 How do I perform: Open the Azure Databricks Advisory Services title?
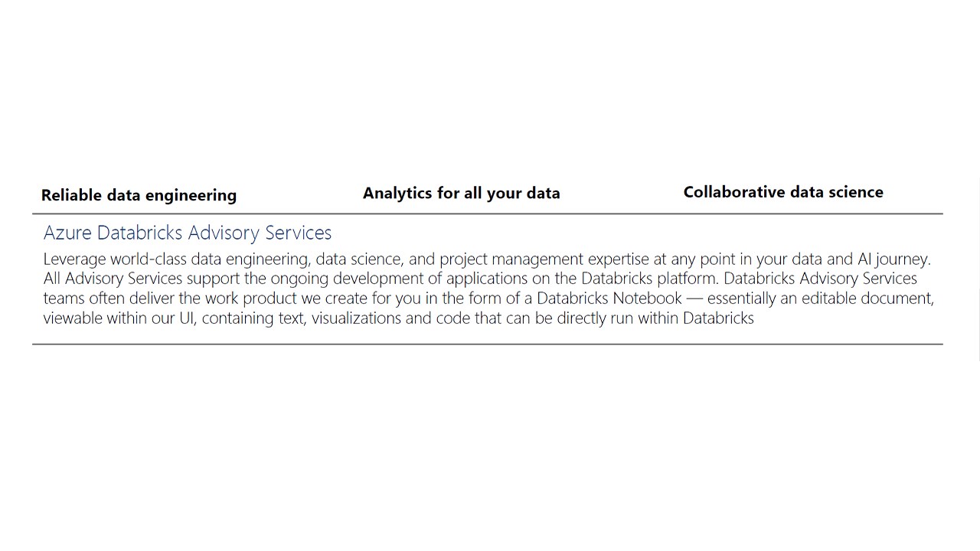coord(188,233)
